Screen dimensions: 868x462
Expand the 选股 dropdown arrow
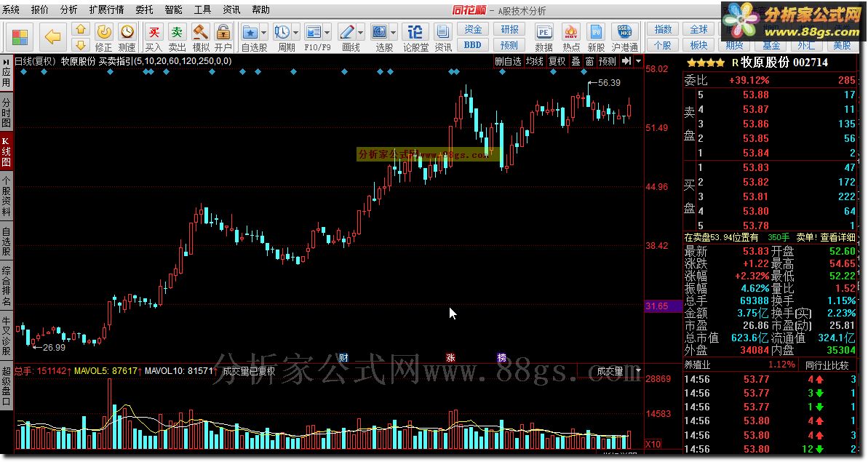pyautogui.click(x=393, y=32)
